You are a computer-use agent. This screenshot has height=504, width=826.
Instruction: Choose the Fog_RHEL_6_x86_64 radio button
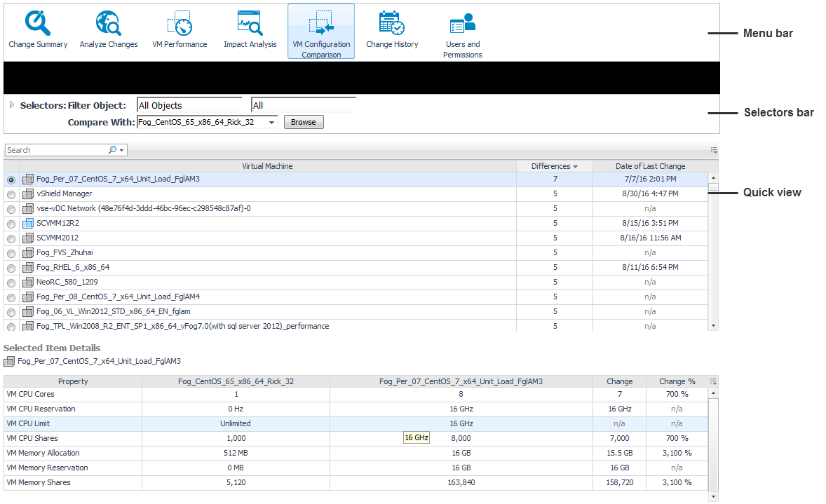click(x=11, y=268)
